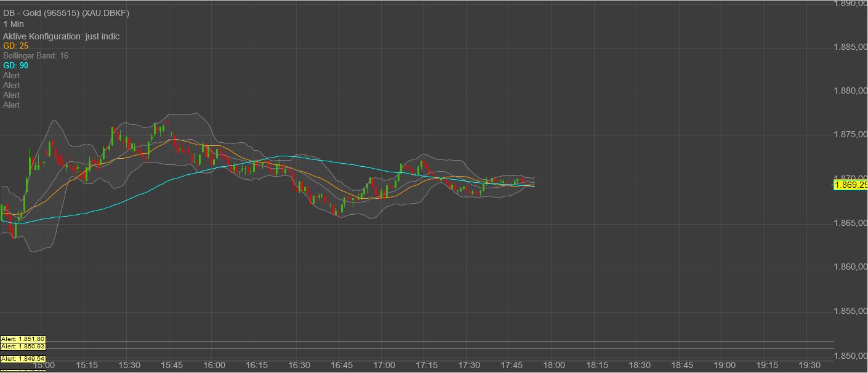Screen dimensions: 868x373
Task: Click the 15:30 time axis label
Action: (x=129, y=366)
